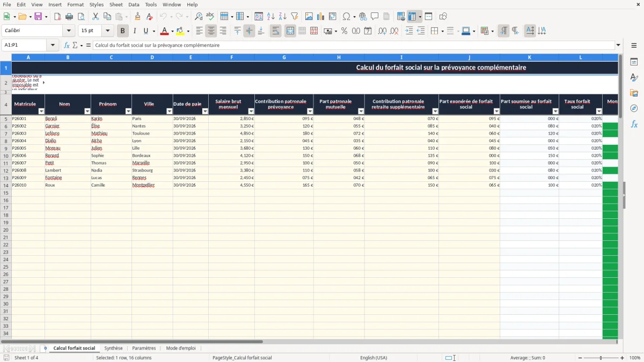Format as date
The height and width of the screenshot is (362, 644).
pos(368,31)
